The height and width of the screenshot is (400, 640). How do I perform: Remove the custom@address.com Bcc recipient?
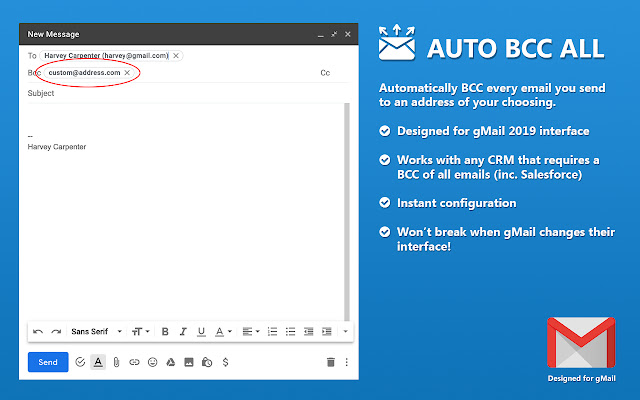[127, 73]
